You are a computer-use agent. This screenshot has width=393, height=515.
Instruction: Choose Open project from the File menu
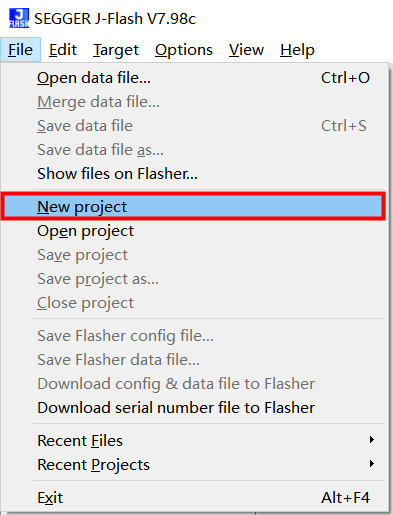tap(194, 231)
